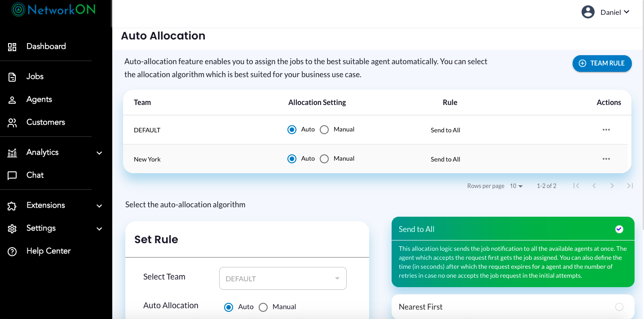Click the Jobs document icon
Image resolution: width=644 pixels, height=319 pixels.
pos(12,77)
